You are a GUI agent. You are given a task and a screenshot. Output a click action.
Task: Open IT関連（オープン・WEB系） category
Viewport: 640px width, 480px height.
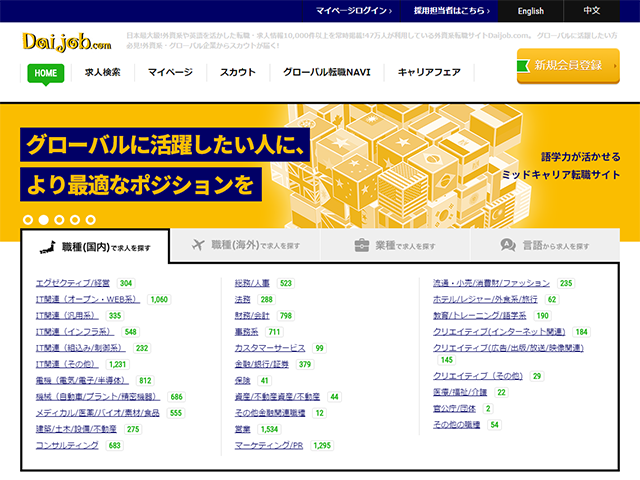tap(88, 300)
